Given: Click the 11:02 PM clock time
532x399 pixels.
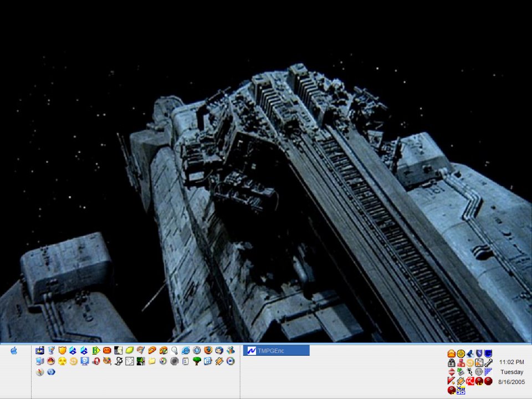Looking at the screenshot, I should [x=511, y=362].
